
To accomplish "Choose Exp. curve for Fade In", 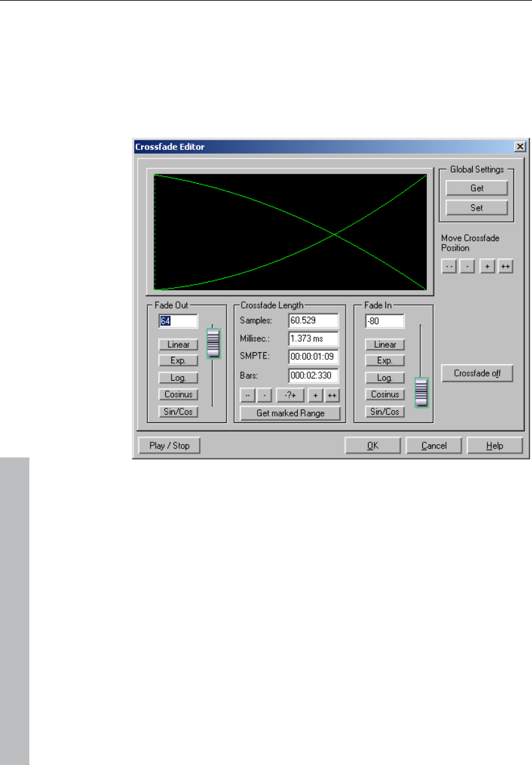I will pos(385,360).
